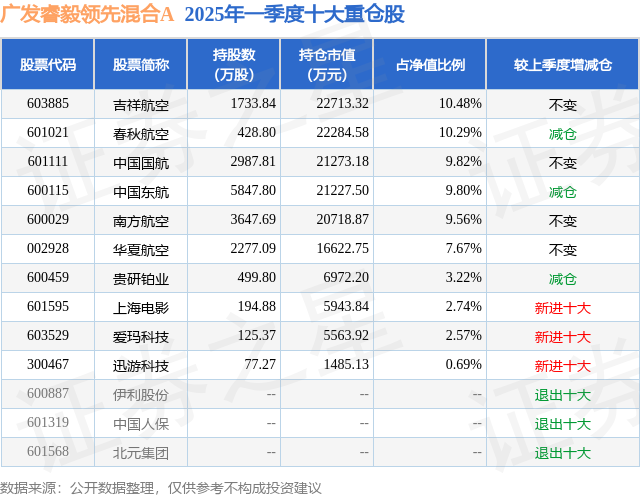The height and width of the screenshot is (497, 640).
Task: Select stock name 中国国航
Action: pyautogui.click(x=141, y=163)
